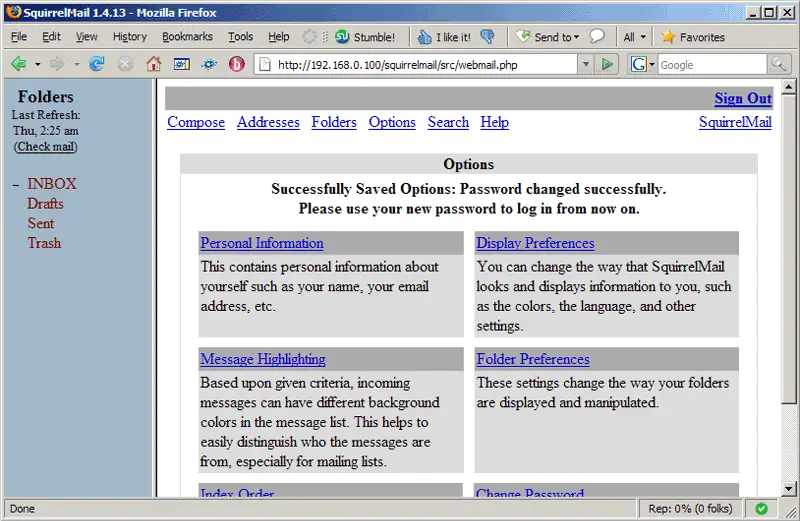Open the SquirrelMail Help link
The image size is (800, 521).
[494, 122]
